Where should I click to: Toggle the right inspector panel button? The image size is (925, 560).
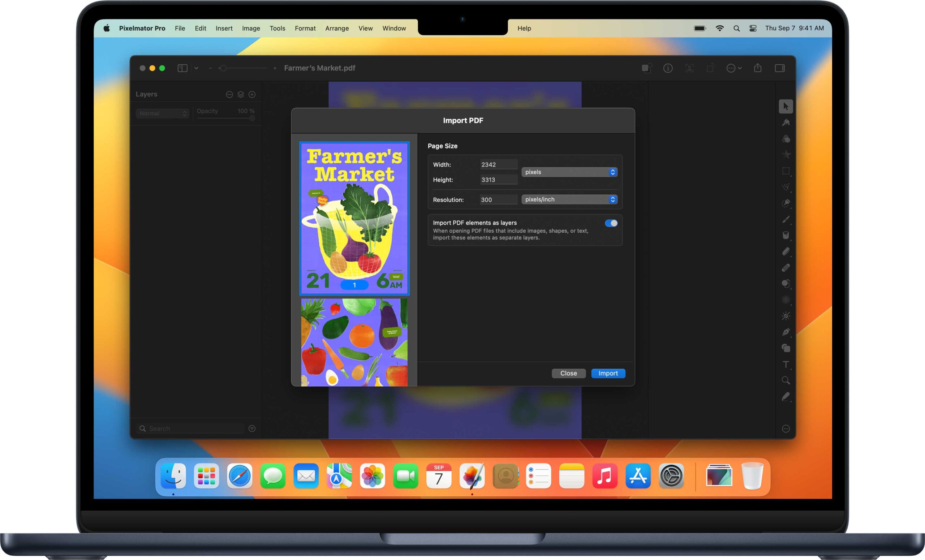pos(780,68)
